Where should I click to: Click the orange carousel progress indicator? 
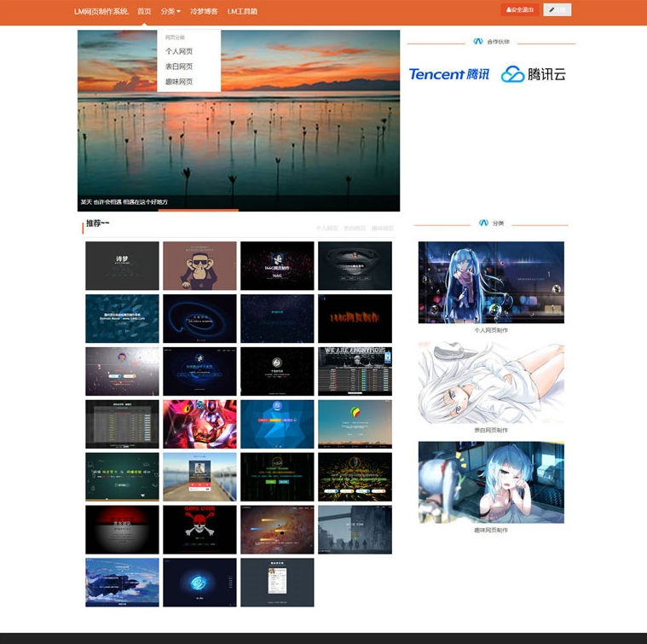click(x=199, y=210)
